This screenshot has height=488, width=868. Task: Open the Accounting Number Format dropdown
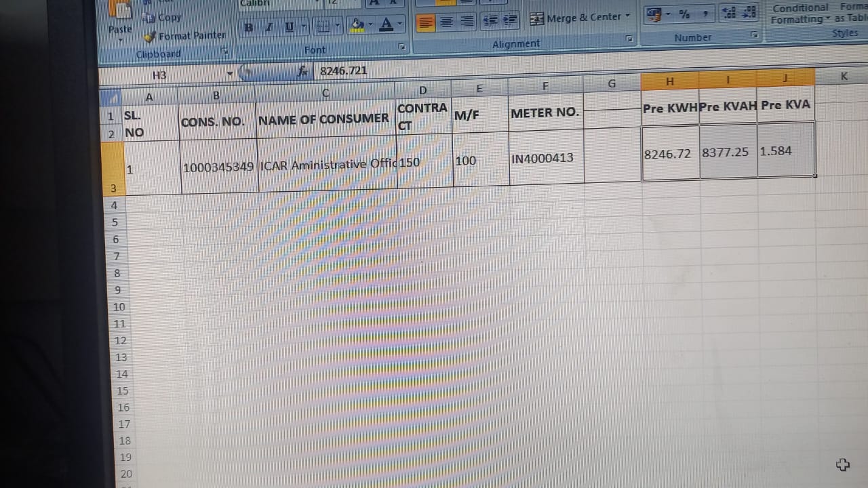tap(668, 14)
